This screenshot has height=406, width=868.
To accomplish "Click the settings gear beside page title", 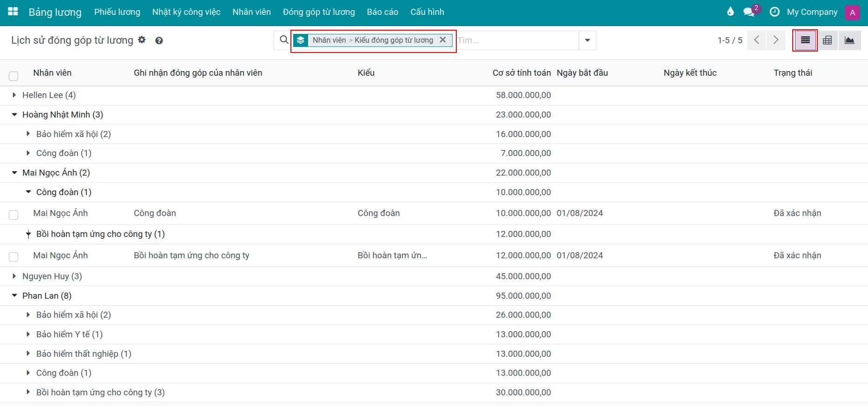I will tap(142, 40).
